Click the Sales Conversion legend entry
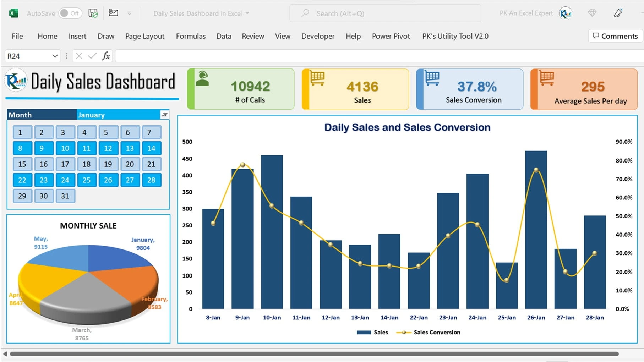Viewport: 644px width, 362px height. click(429, 332)
